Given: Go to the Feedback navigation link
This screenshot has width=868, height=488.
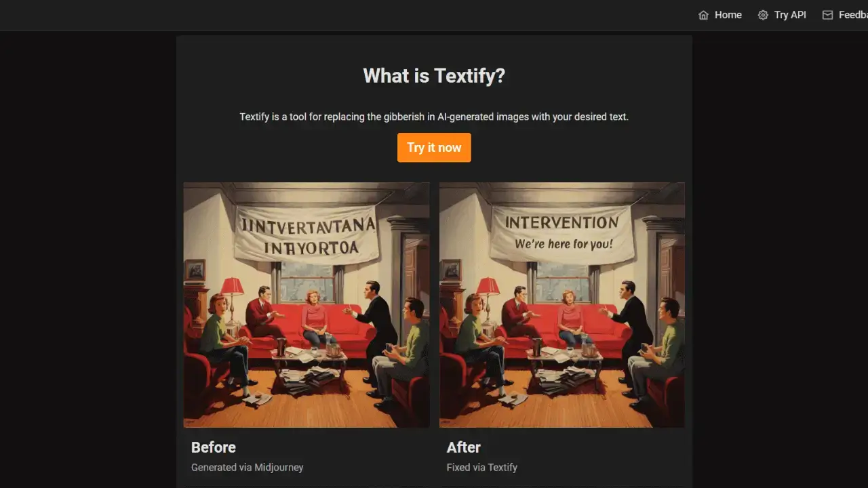Looking at the screenshot, I should point(845,15).
